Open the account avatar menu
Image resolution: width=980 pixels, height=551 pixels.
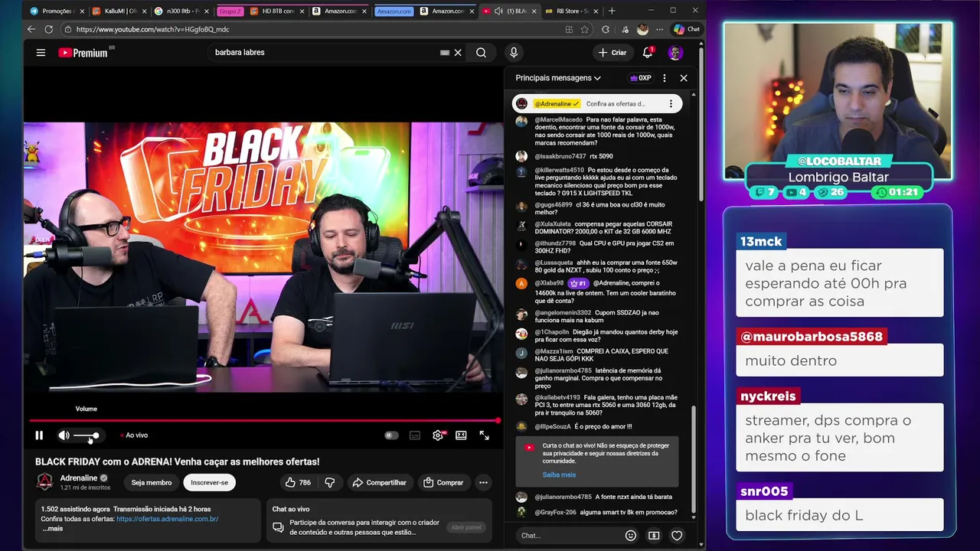pyautogui.click(x=675, y=53)
